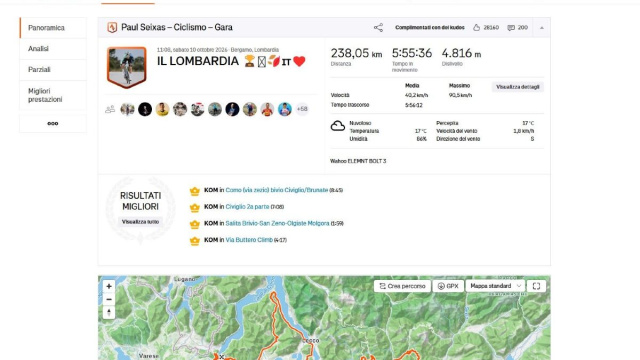The height and width of the screenshot is (360, 640).
Task: Open Salita Brivio-San Zeno-Olgiate Molgora segment link
Action: (277, 223)
